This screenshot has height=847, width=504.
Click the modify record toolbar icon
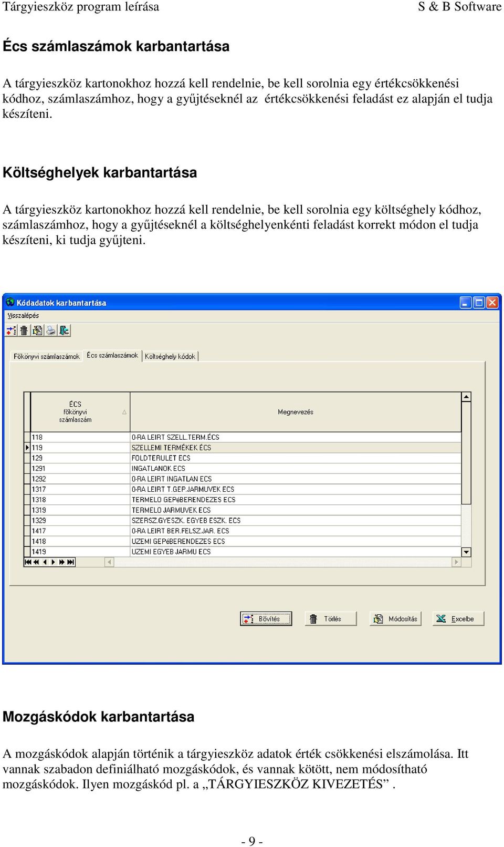coord(37,330)
